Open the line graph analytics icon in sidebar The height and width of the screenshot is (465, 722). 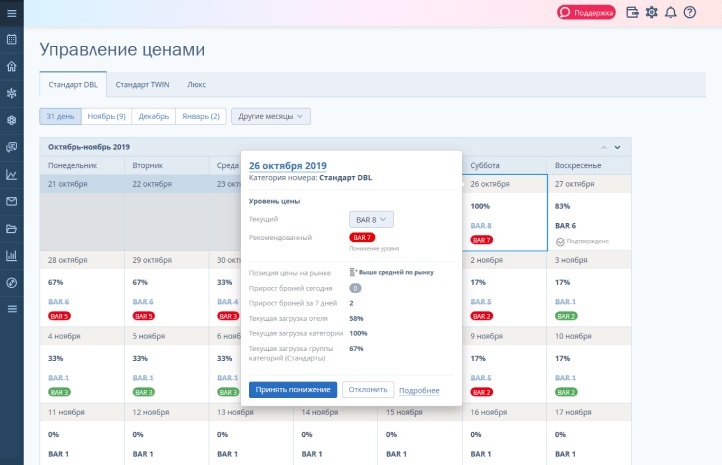click(12, 174)
